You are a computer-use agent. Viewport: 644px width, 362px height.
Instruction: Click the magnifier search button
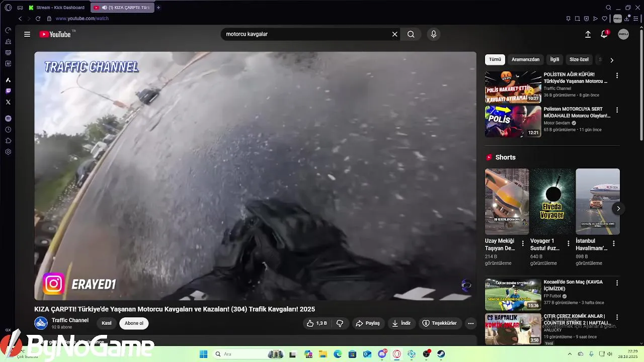point(411,34)
